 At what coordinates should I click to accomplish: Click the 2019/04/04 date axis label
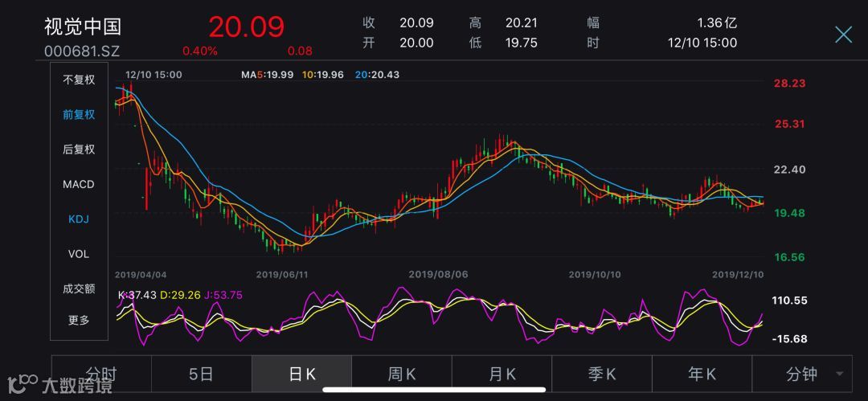141,274
